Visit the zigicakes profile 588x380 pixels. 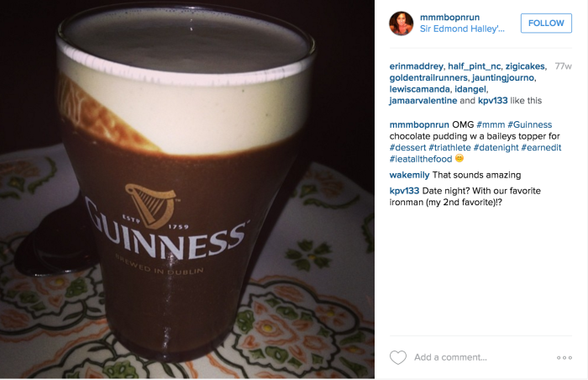click(x=525, y=66)
